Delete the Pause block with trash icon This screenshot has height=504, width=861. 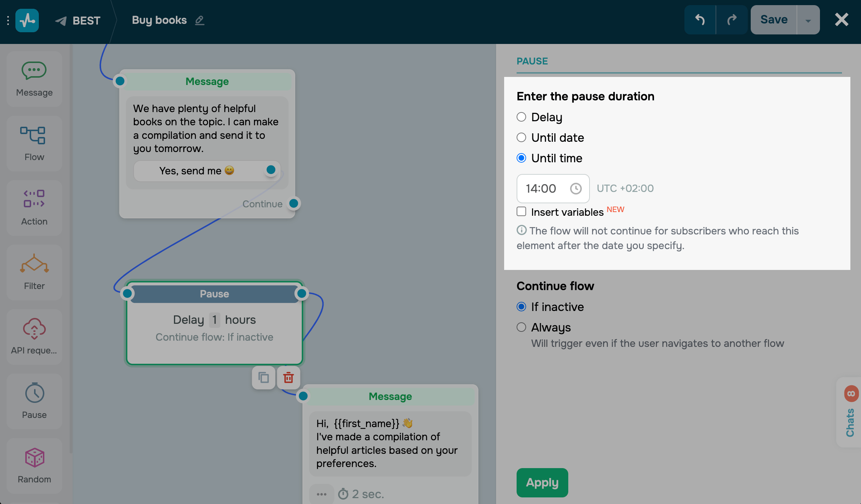click(288, 378)
